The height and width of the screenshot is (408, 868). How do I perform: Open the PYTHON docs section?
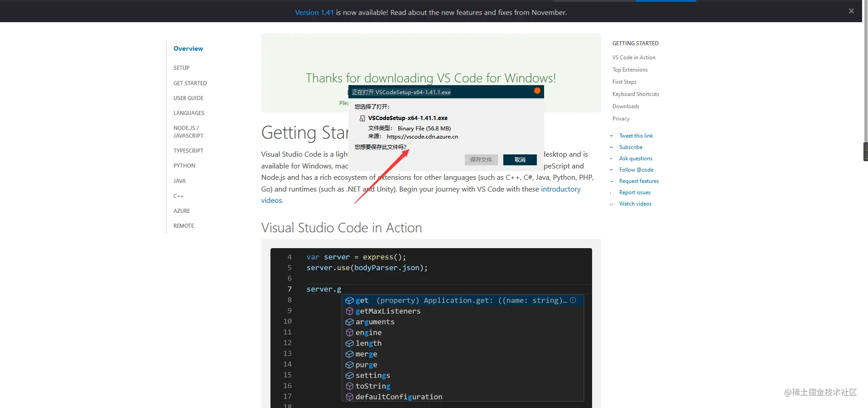tap(184, 166)
